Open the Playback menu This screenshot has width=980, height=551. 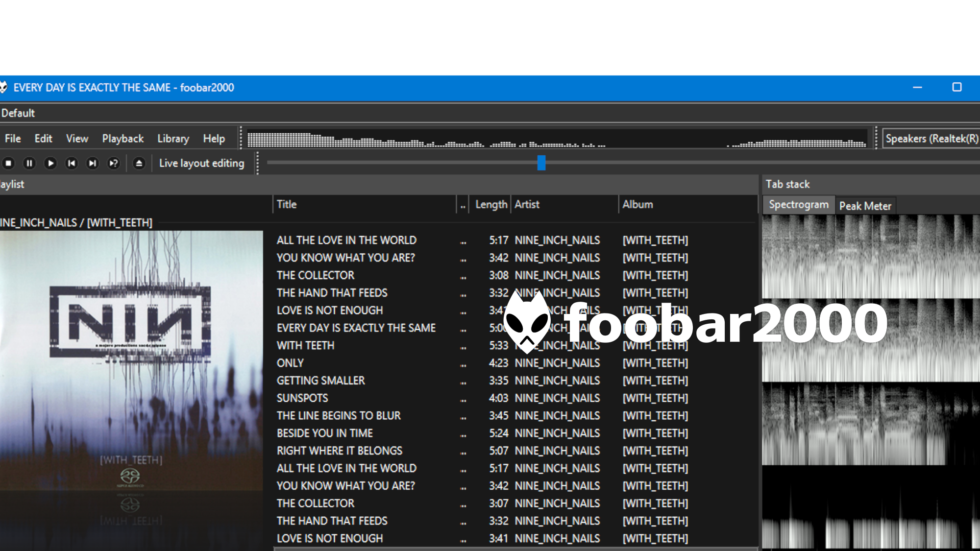[122, 139]
